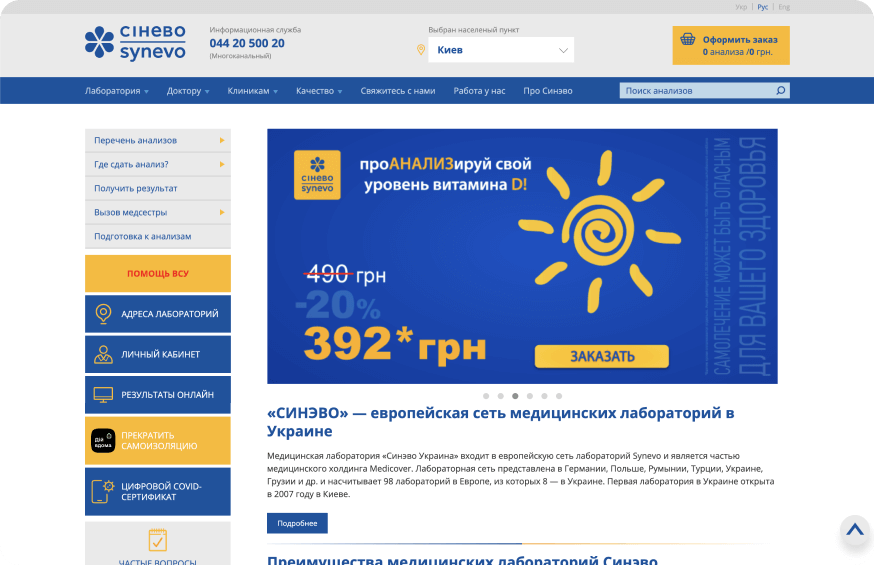Switch language to Eng
The height and width of the screenshot is (565, 874).
click(x=784, y=7)
